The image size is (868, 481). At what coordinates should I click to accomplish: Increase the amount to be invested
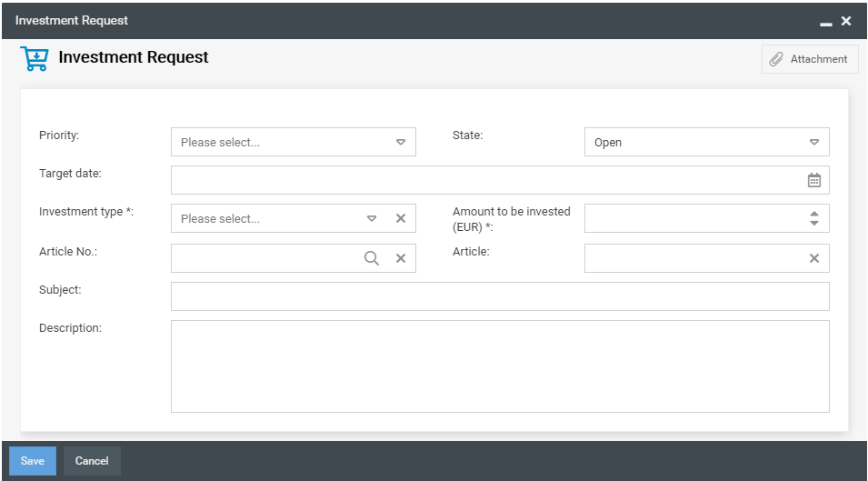point(814,214)
